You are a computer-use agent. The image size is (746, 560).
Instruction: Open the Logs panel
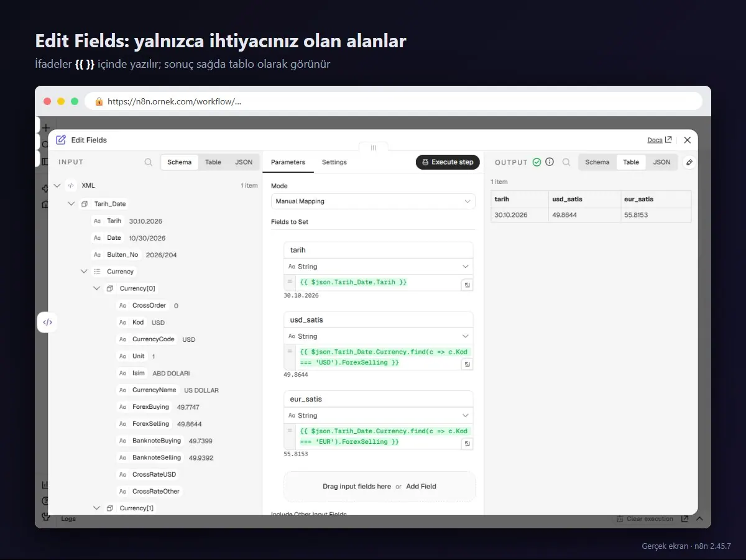68,519
